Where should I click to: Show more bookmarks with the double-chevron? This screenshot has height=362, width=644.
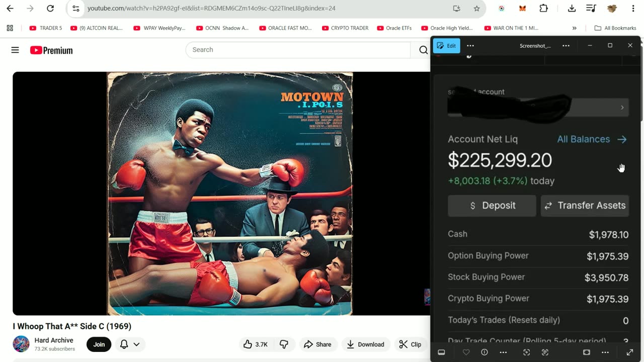click(575, 28)
